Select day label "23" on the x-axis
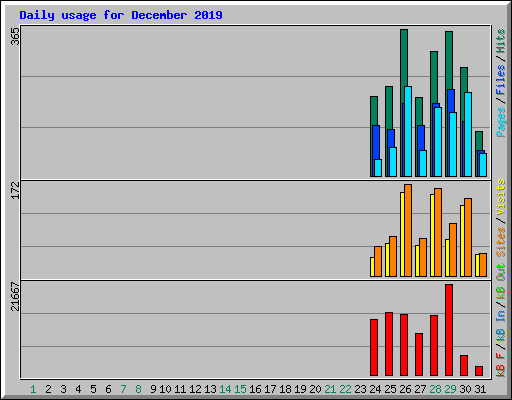 360,389
